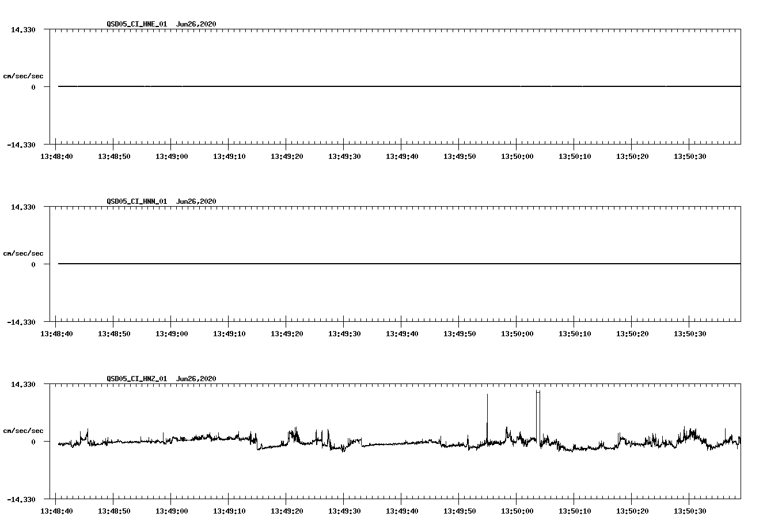Click the 13:50:00 time label under the HNE plot

[517, 157]
